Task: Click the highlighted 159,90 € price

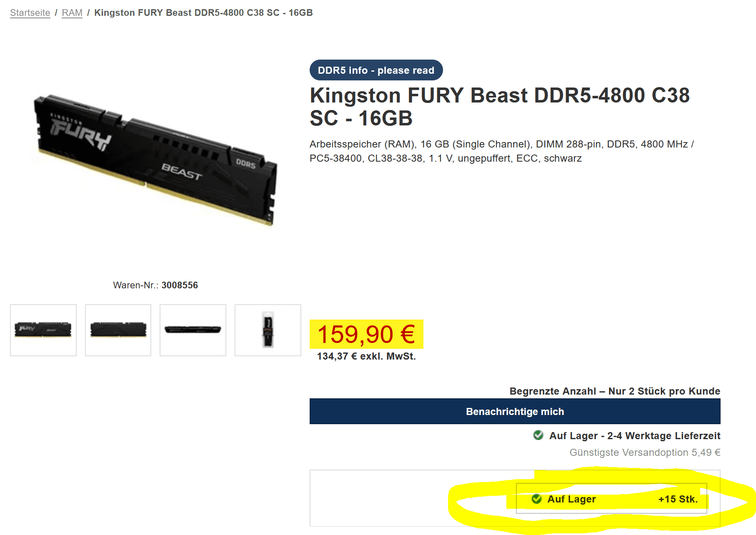Action: coord(366,334)
